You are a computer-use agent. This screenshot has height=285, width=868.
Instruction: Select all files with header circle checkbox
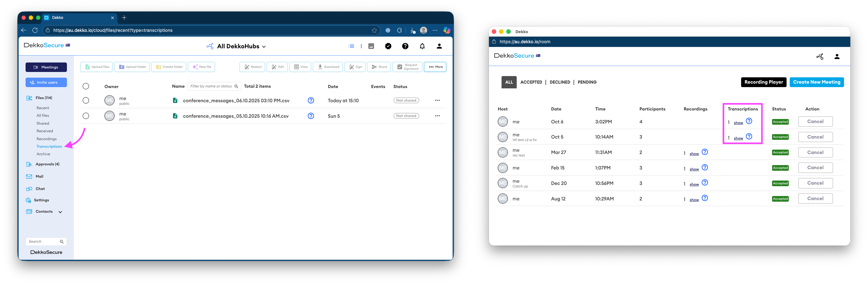point(86,86)
